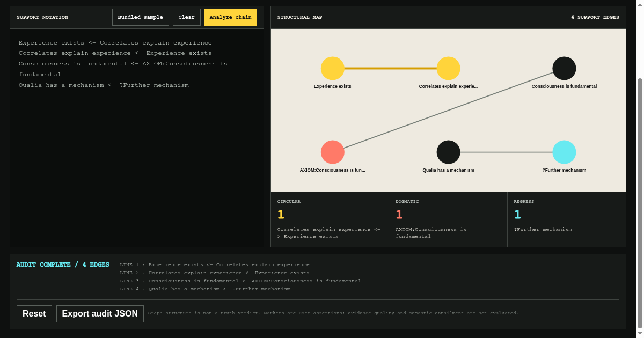Click the first notation line in the editor
644x338 pixels.
115,43
